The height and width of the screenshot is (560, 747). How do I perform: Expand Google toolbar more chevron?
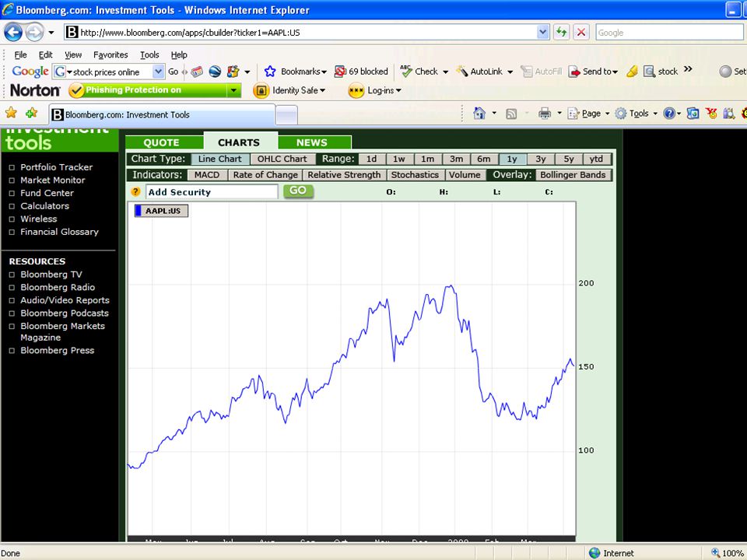688,69
